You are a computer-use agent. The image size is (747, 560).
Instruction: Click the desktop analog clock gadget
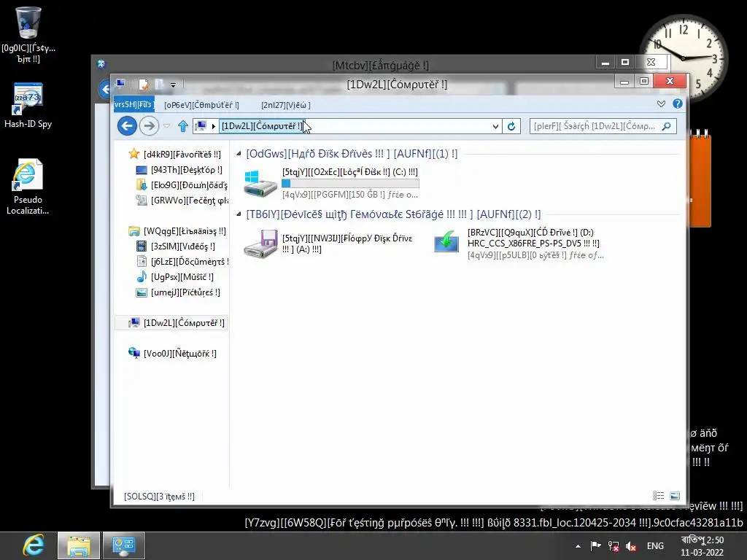[683, 57]
